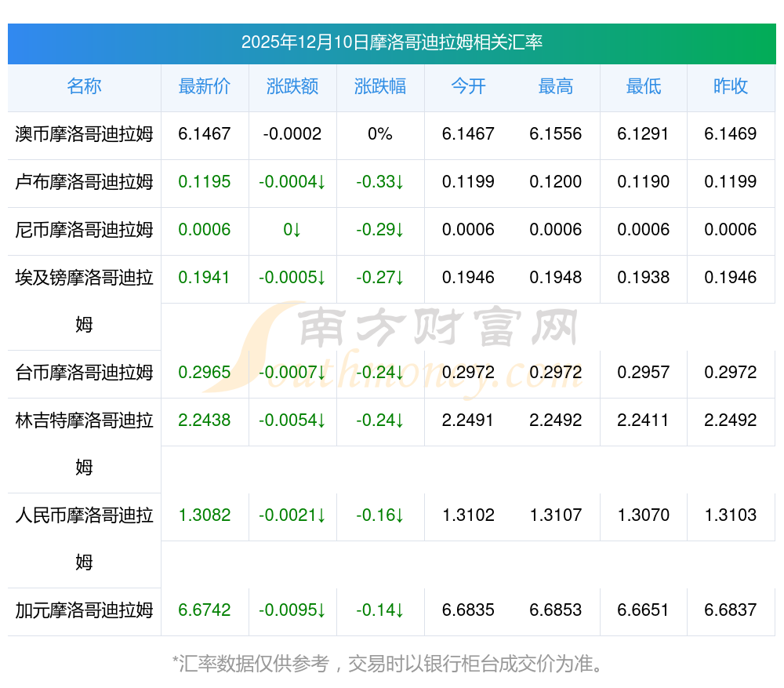Click the 汇率数据仅供参考 disclaimer footnote
This screenshot has width=784, height=688.
point(391,664)
